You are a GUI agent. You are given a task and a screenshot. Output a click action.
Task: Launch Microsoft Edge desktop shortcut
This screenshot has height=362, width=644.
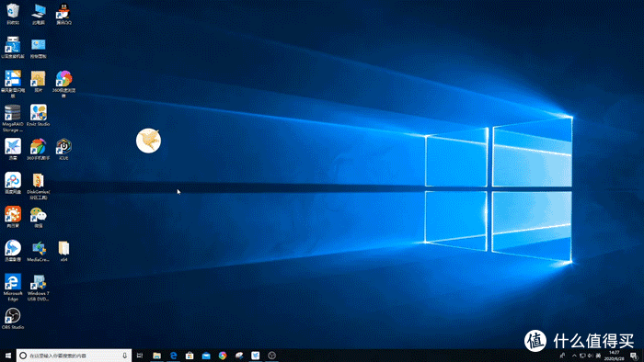[x=13, y=288]
